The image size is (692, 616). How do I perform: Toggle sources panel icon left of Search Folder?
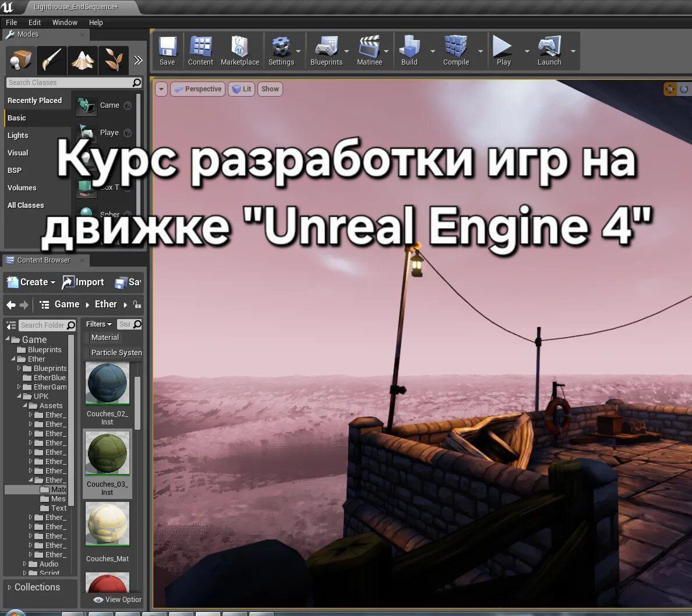coord(11,325)
